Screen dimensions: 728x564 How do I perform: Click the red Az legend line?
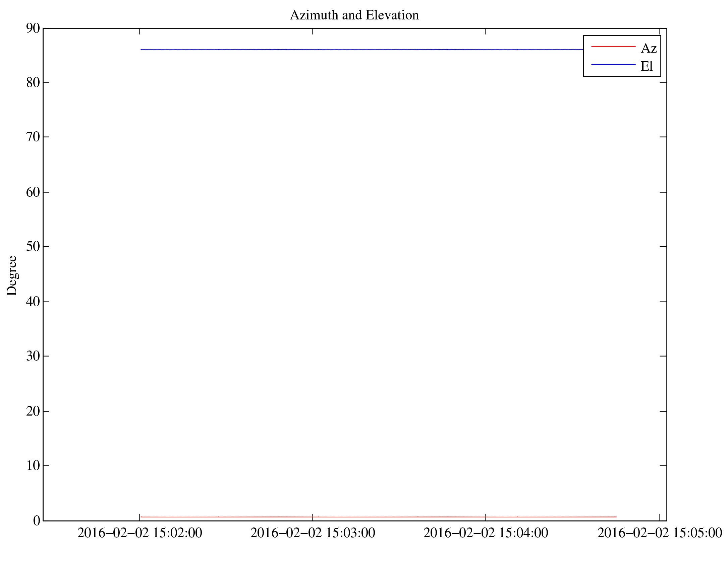tap(613, 46)
